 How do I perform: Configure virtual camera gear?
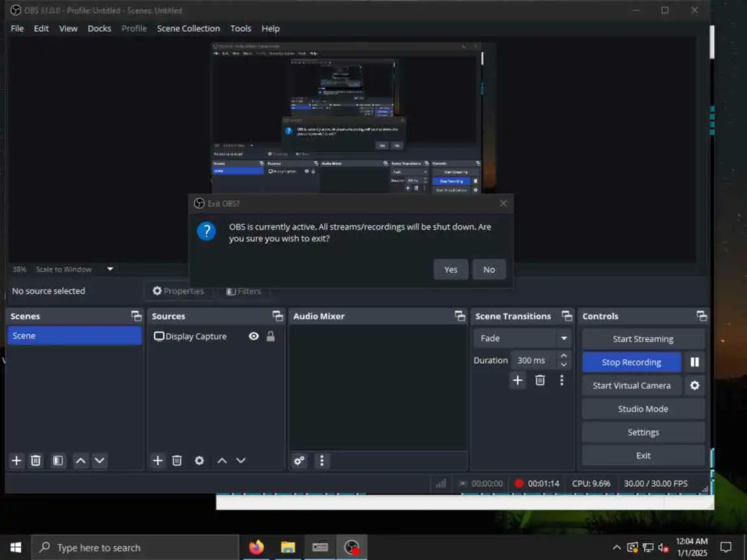click(694, 386)
